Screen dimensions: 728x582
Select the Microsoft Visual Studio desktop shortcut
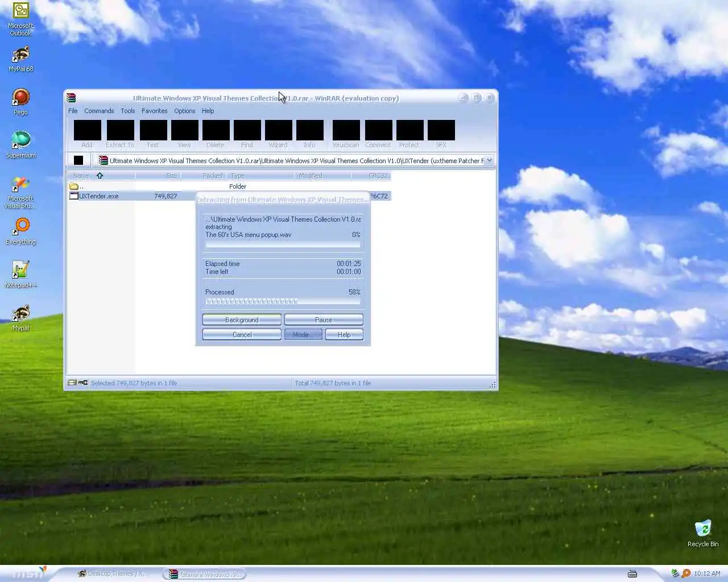(20, 193)
